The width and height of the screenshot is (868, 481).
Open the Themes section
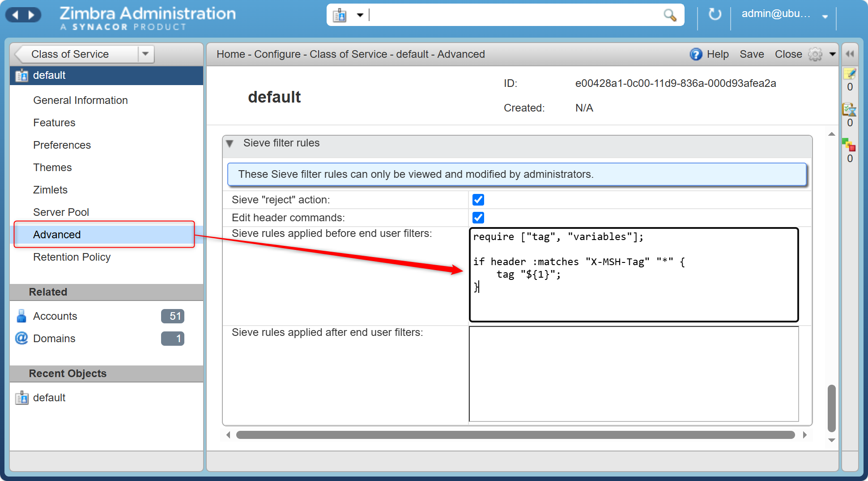52,167
